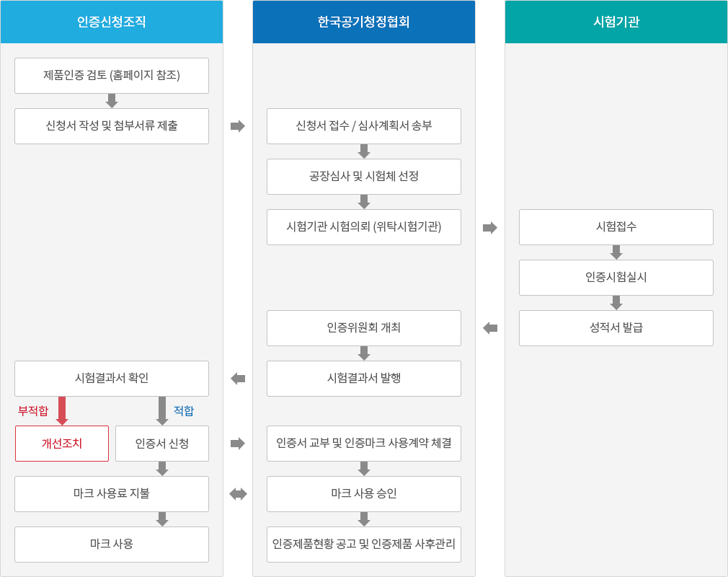Click the 시험기관 column header

pyautogui.click(x=616, y=22)
